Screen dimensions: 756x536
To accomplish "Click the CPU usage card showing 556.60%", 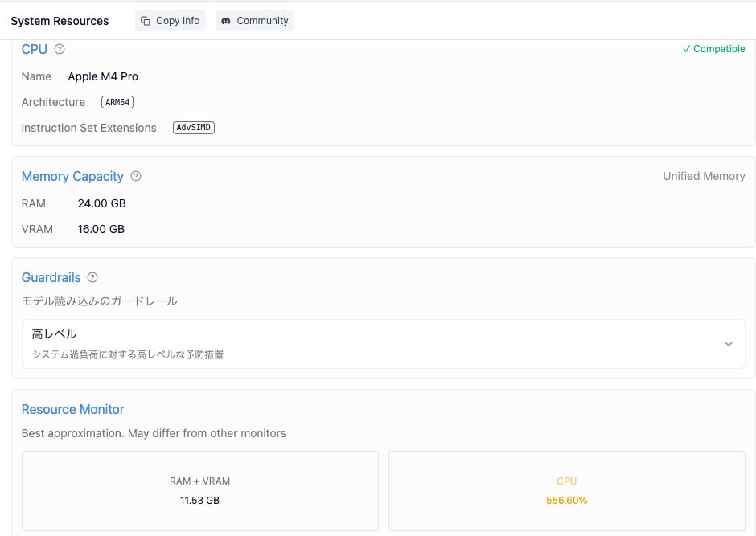I will coord(567,491).
